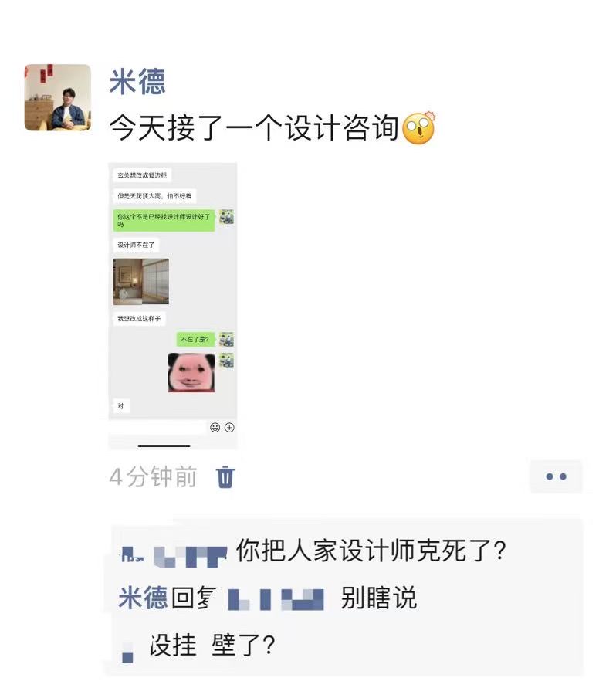Viewport: 616px width, 688px height.
Task: Tap the smiley emoji icon in chat screenshot
Action: click(x=215, y=427)
